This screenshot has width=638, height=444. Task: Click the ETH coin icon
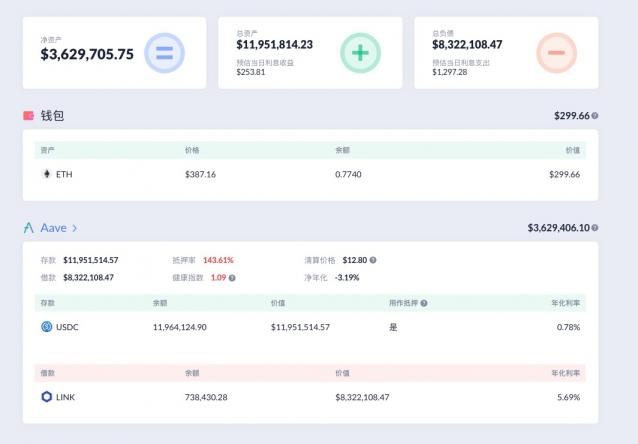47,174
